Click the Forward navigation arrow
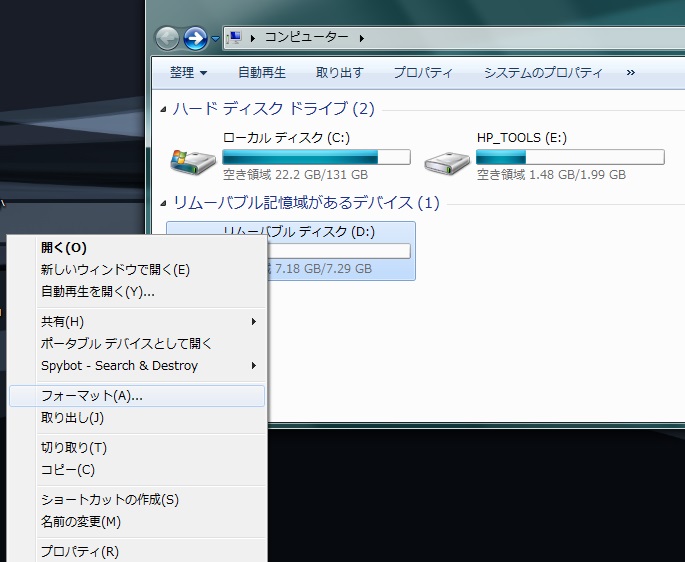685x562 pixels. point(195,38)
